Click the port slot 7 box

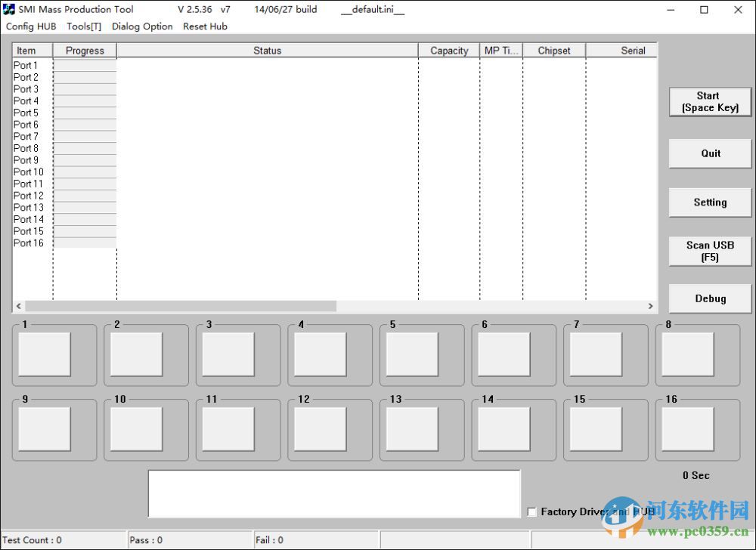point(596,354)
